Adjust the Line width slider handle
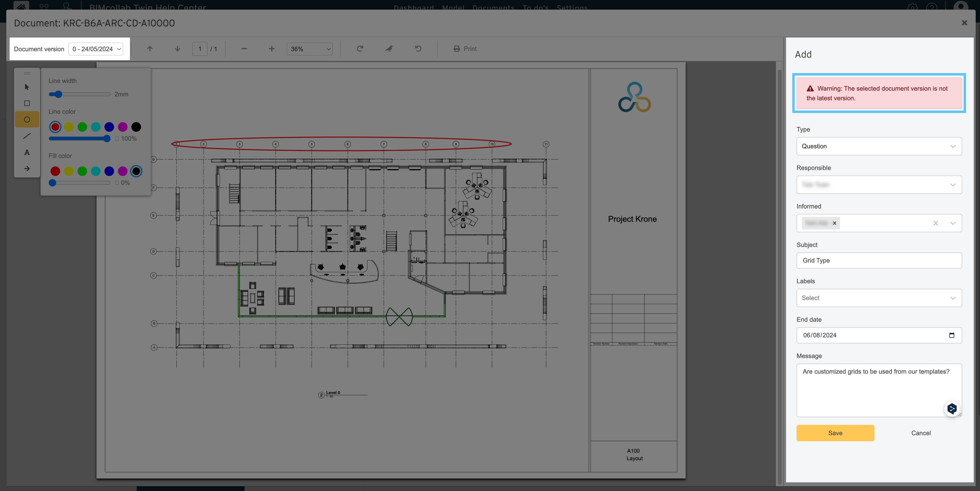This screenshot has height=491, width=980. click(x=58, y=94)
